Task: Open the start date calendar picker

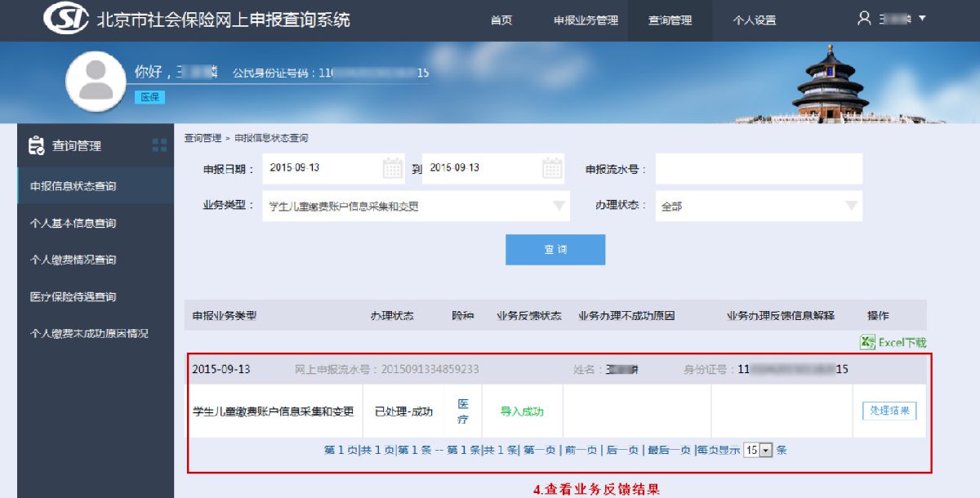Action: pyautogui.click(x=393, y=168)
